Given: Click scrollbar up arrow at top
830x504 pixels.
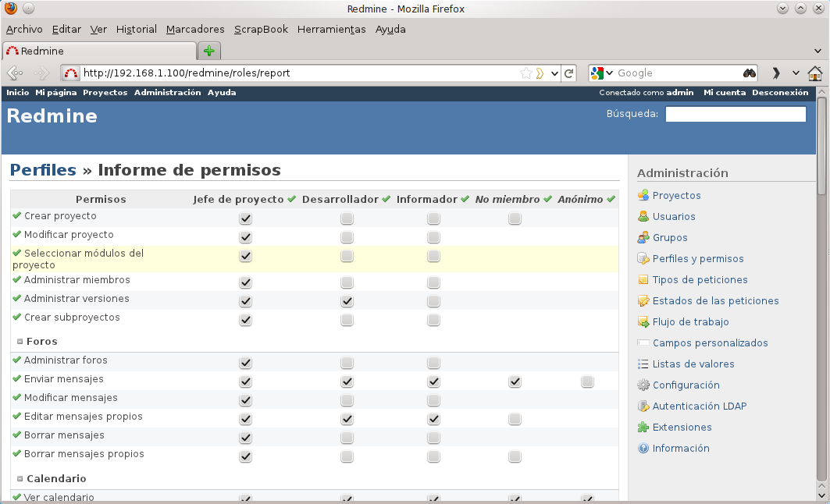Looking at the screenshot, I should tap(821, 92).
